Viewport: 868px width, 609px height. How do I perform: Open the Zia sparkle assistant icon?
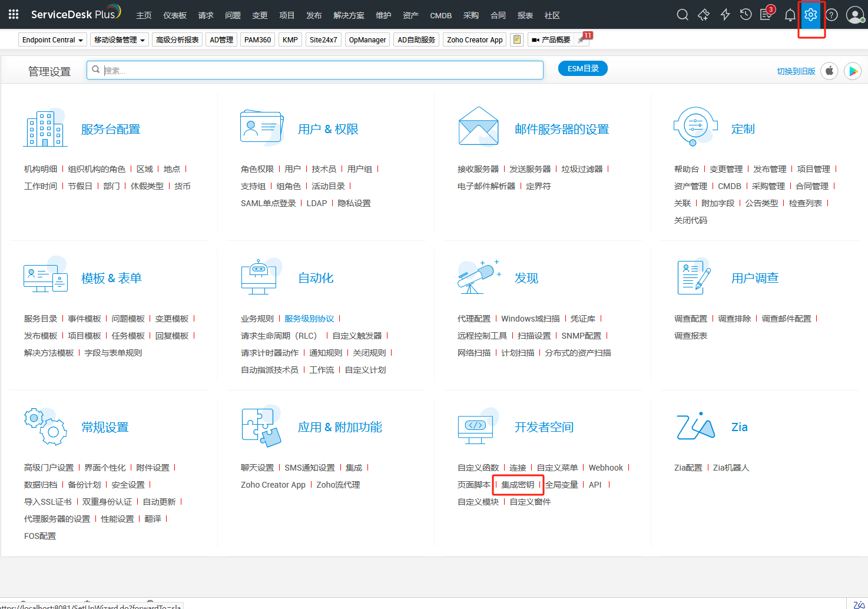(x=704, y=15)
